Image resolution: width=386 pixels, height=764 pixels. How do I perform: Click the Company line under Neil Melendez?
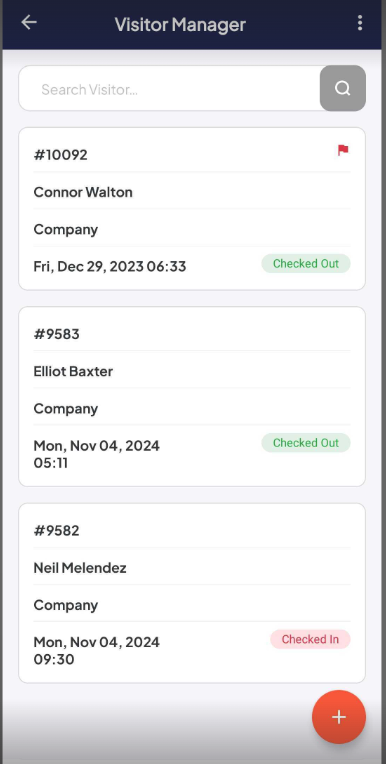(x=66, y=605)
